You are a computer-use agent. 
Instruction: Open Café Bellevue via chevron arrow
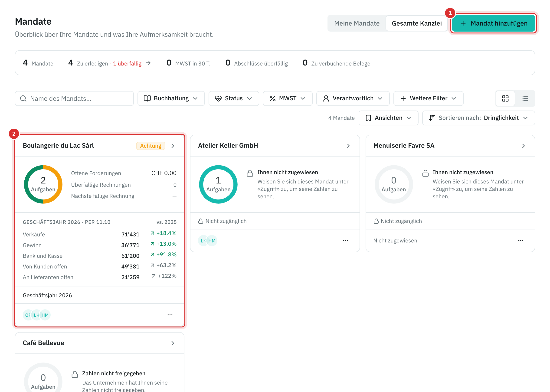click(173, 343)
